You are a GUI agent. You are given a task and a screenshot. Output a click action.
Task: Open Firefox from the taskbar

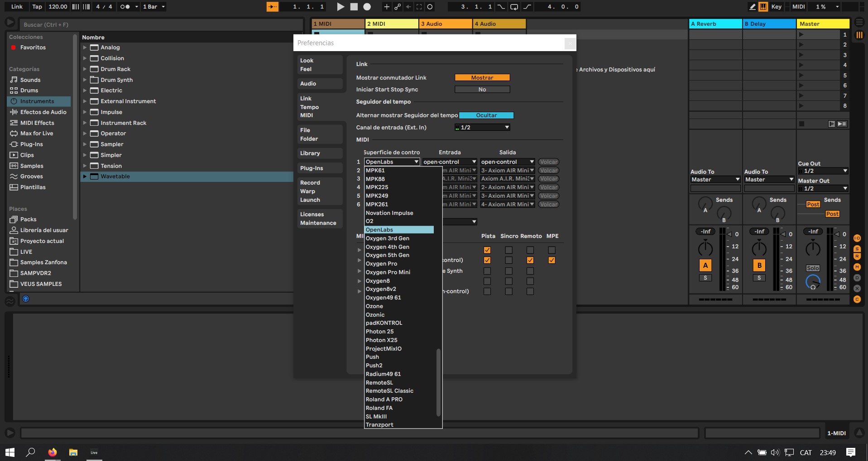coord(53,452)
